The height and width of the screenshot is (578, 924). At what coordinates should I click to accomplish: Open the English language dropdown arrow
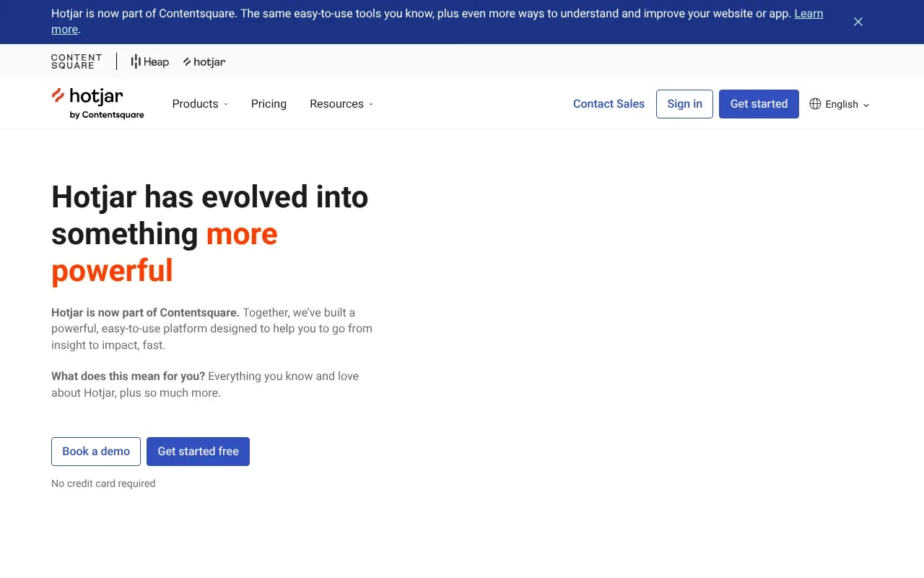pos(866,105)
